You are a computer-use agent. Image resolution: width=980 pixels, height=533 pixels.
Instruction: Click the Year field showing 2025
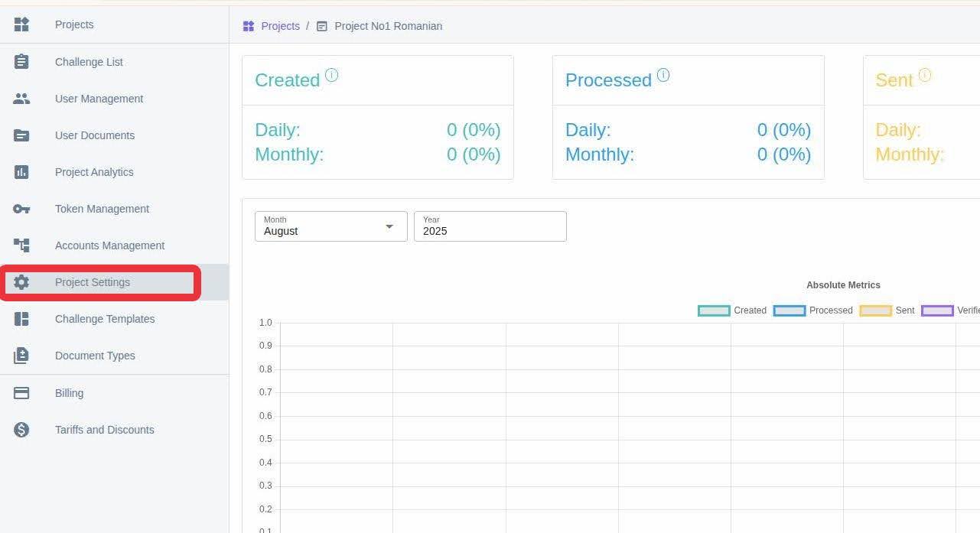(x=490, y=226)
